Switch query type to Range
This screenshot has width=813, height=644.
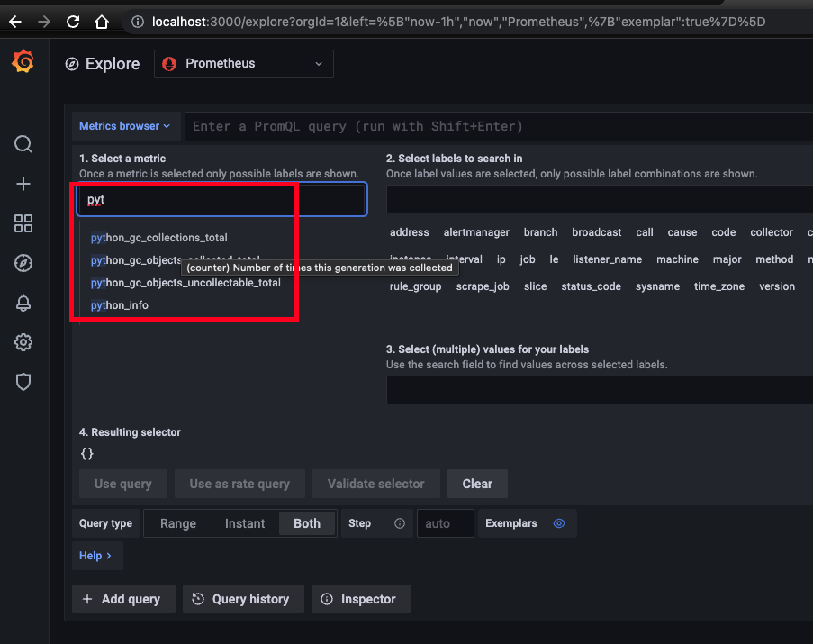click(x=178, y=522)
